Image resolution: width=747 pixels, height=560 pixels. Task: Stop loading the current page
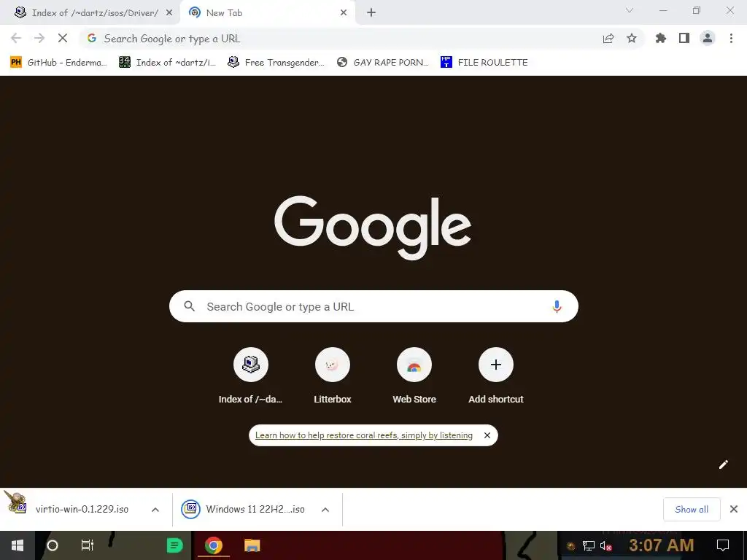(x=63, y=38)
